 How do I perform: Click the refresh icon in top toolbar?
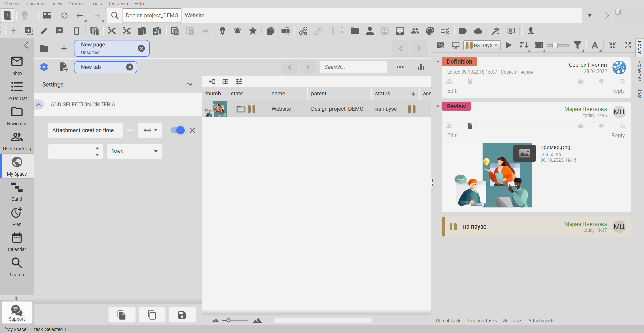click(x=64, y=15)
